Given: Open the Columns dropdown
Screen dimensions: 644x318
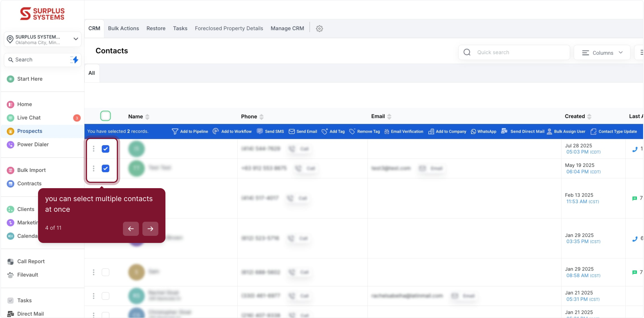Looking at the screenshot, I should click(602, 53).
